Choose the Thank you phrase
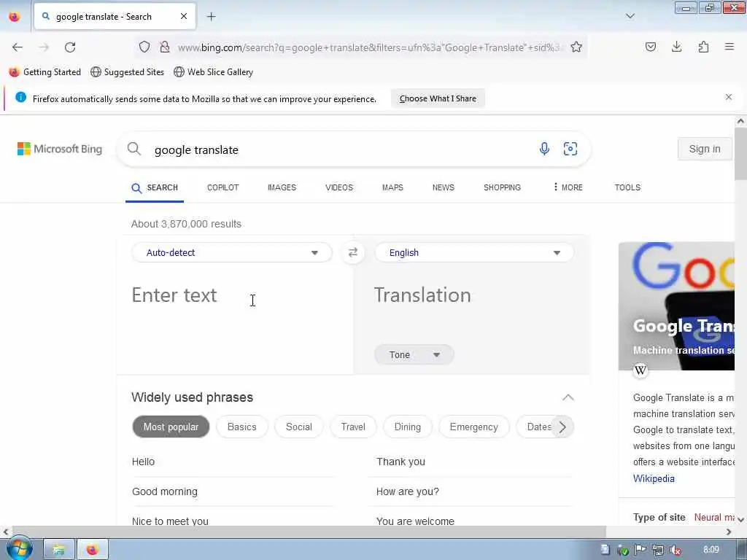 pyautogui.click(x=400, y=462)
